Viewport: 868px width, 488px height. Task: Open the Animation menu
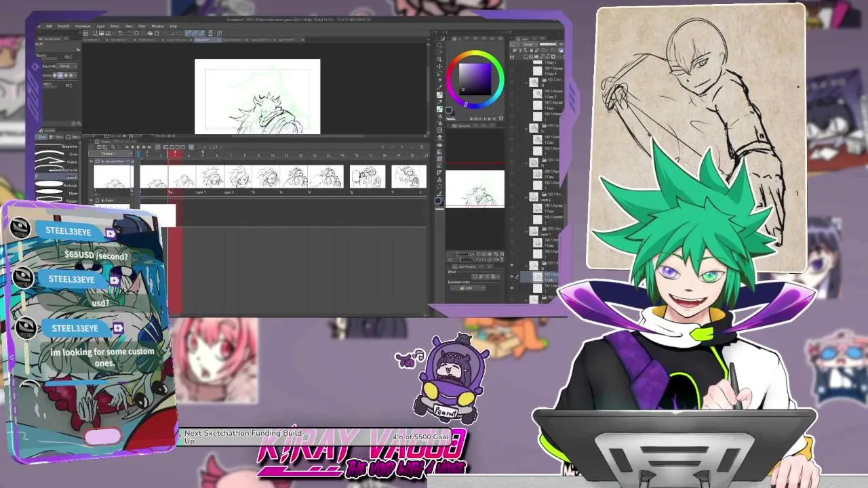pyautogui.click(x=83, y=26)
